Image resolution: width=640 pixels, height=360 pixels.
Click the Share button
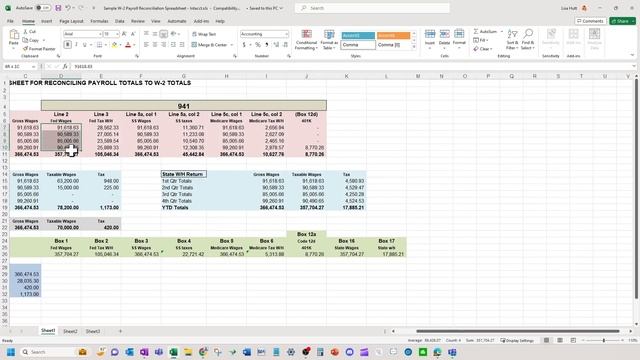622,21
